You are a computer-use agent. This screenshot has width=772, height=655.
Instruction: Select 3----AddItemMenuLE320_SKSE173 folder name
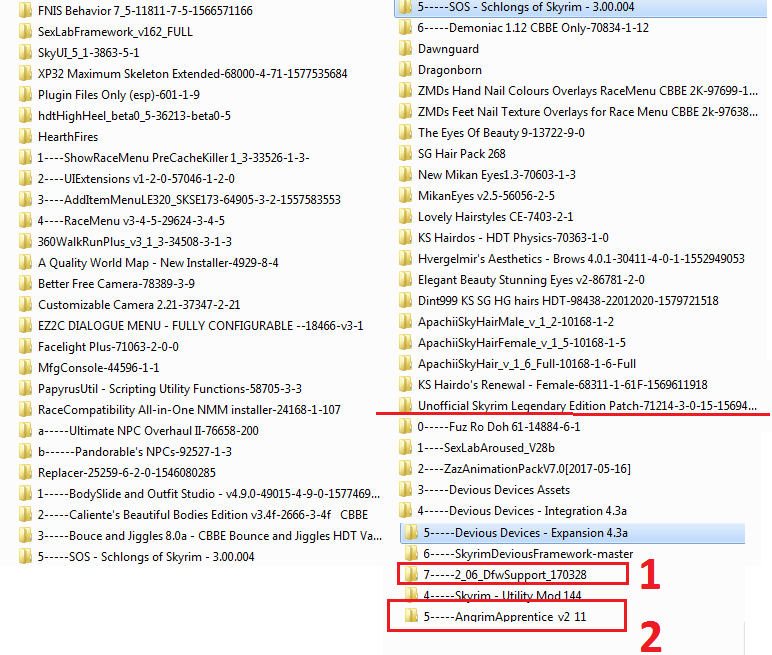[x=190, y=199]
